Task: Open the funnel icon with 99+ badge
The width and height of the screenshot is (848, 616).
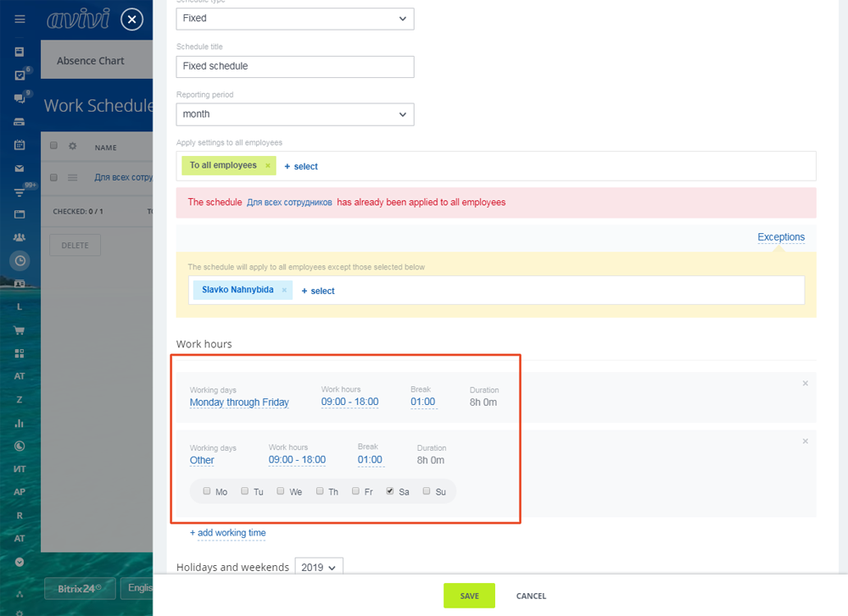Action: click(x=20, y=191)
